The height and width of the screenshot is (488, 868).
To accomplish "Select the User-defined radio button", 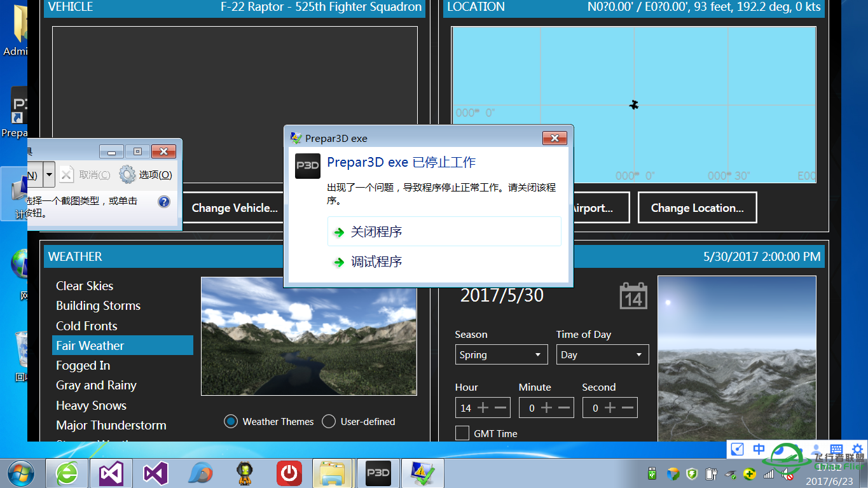I will [x=329, y=421].
